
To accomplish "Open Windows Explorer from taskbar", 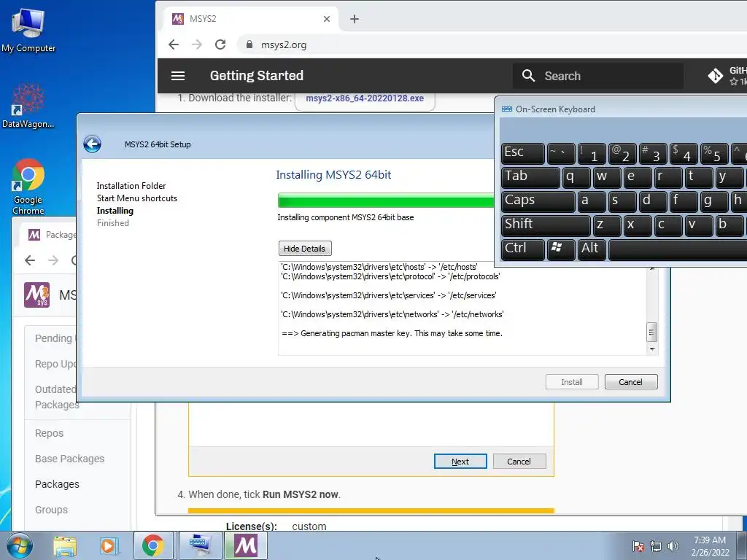I will (65, 546).
